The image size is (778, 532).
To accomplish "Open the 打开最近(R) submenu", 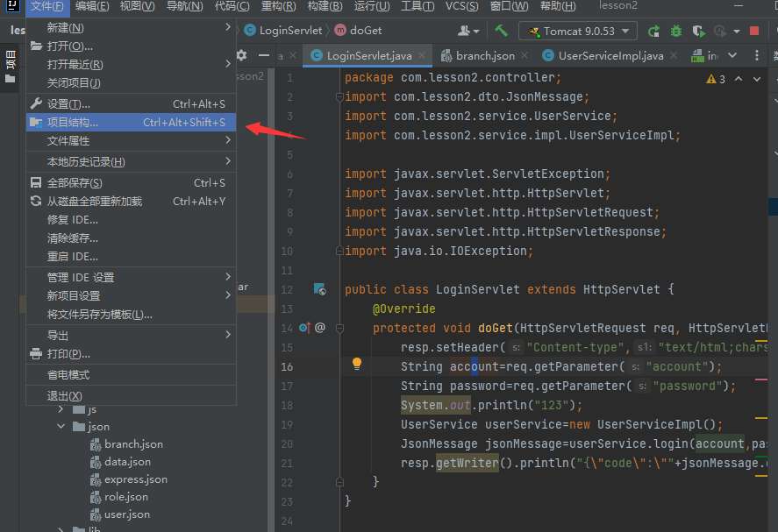I will [x=131, y=65].
